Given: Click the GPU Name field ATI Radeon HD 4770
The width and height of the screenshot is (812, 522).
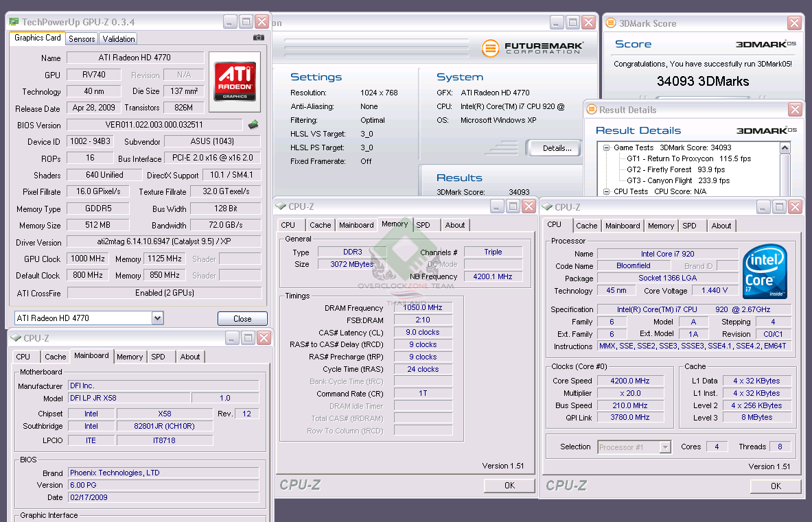Looking at the screenshot, I should point(135,58).
